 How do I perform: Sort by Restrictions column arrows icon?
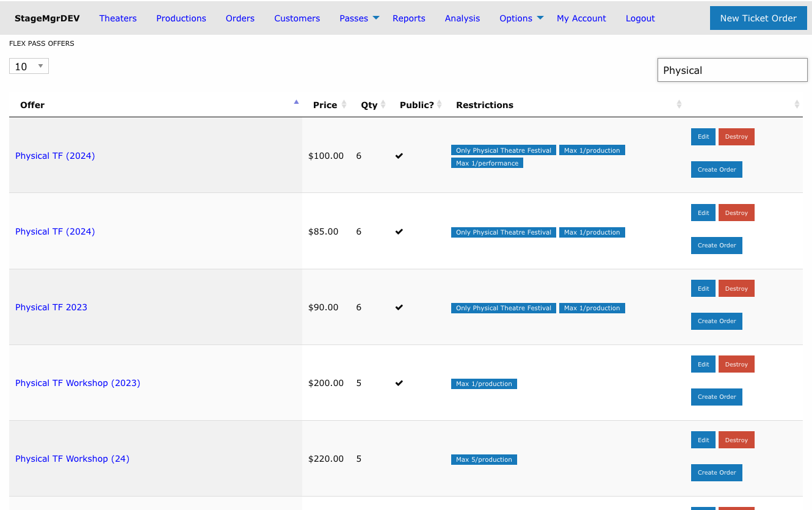pos(679,104)
